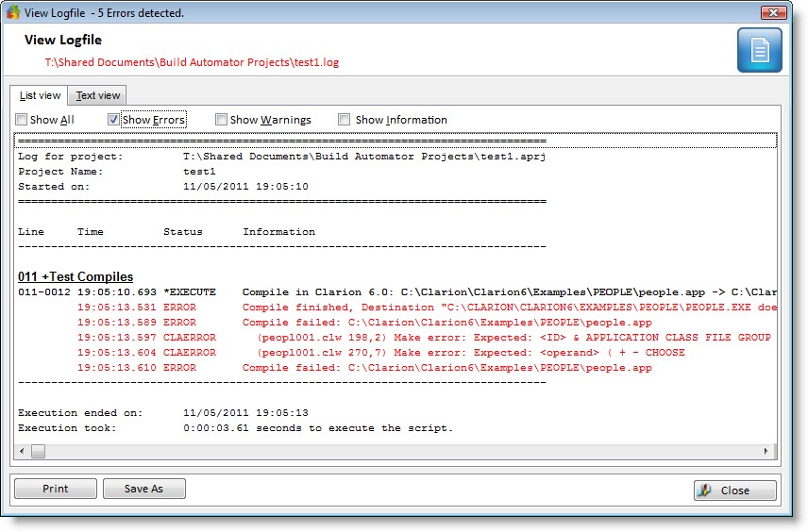The height and width of the screenshot is (532, 808).
Task: Select the '011 +Test Compiles' heading
Action: pyautogui.click(x=76, y=276)
